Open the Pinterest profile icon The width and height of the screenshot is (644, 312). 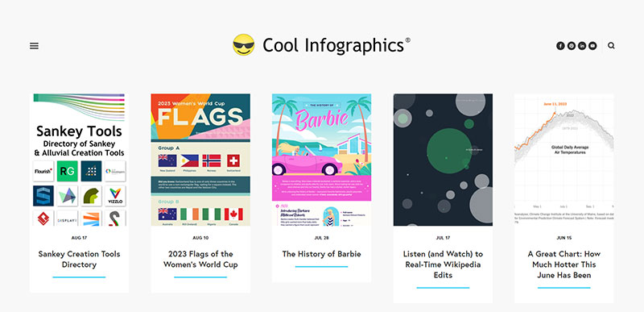[x=572, y=46]
